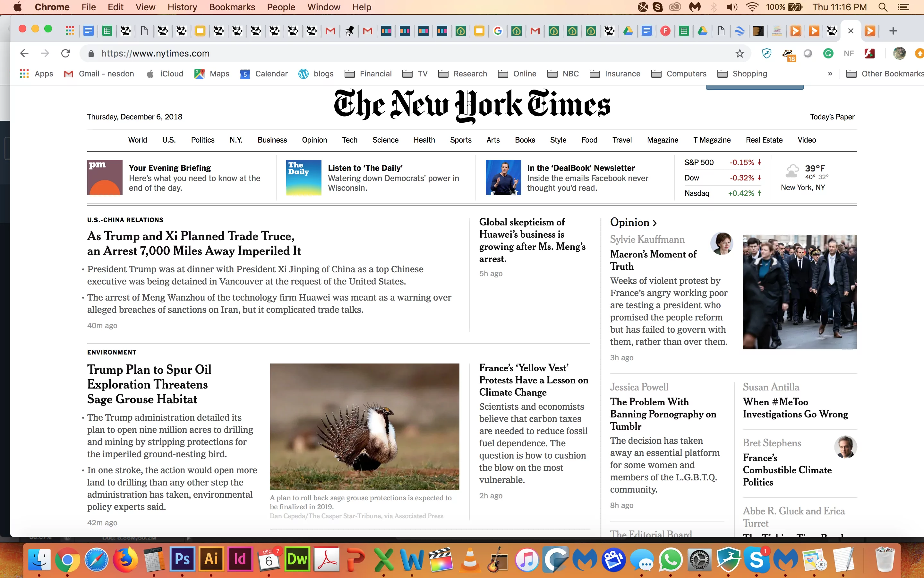This screenshot has width=924, height=578.
Task: Open the Window menu
Action: (323, 7)
